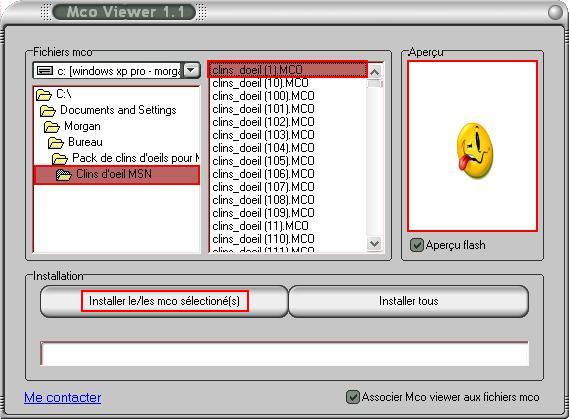Image resolution: width=569 pixels, height=419 pixels.
Task: Click the Bureau folder icon
Action: pos(56,143)
